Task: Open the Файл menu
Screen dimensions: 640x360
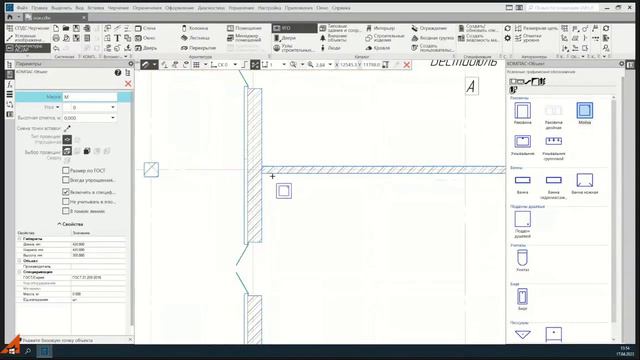Action: pos(22,8)
